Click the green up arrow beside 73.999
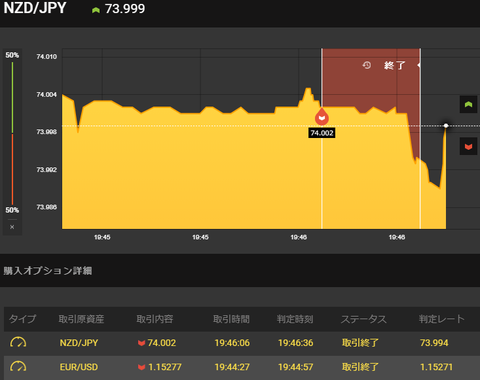 click(96, 10)
